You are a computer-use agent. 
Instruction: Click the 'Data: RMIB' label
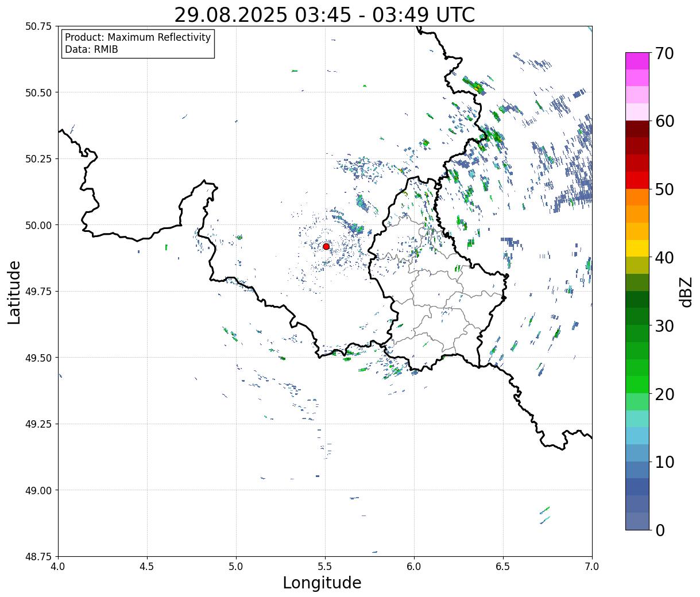(91, 49)
